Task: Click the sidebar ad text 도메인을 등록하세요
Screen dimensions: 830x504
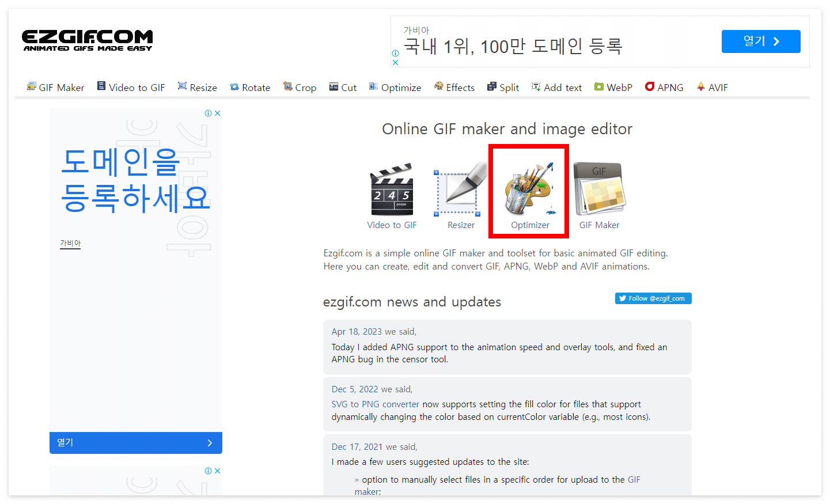Action: pyautogui.click(x=136, y=180)
